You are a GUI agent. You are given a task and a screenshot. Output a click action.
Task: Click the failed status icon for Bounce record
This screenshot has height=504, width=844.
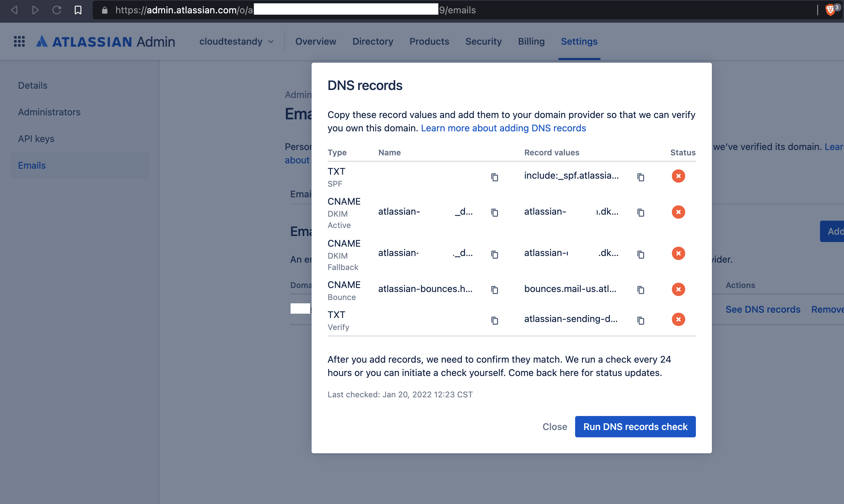(679, 289)
